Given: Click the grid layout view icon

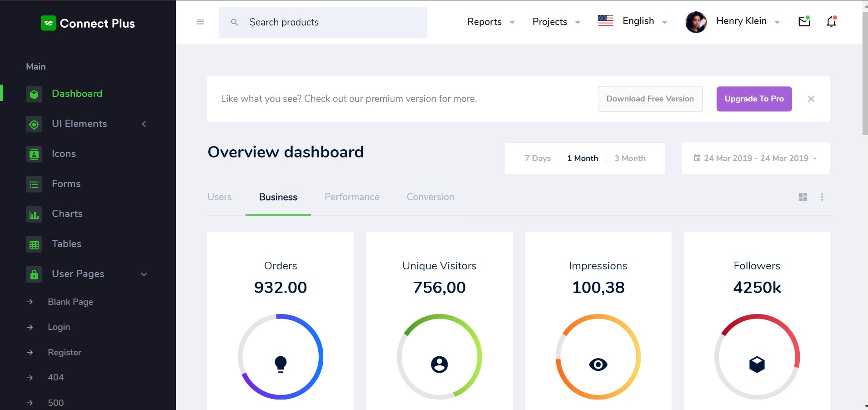Looking at the screenshot, I should pos(803,197).
